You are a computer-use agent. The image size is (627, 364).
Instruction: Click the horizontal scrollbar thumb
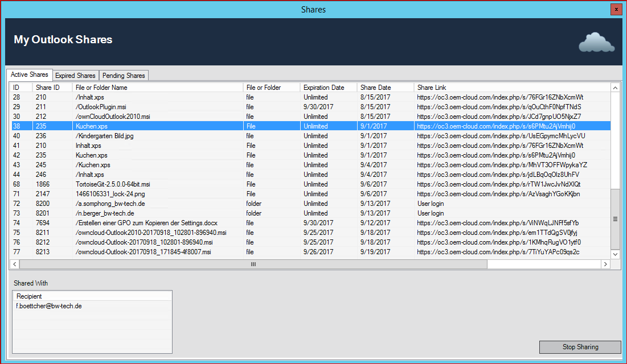pos(253,264)
